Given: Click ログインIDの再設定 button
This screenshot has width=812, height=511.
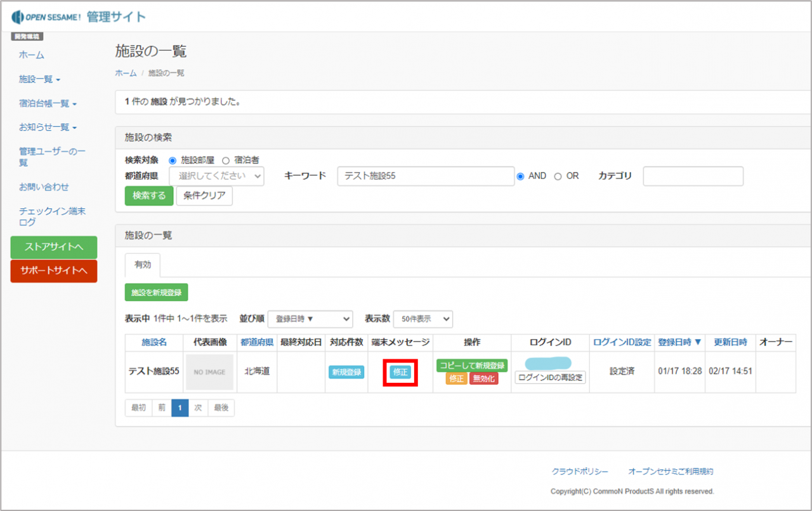Looking at the screenshot, I should (x=550, y=377).
